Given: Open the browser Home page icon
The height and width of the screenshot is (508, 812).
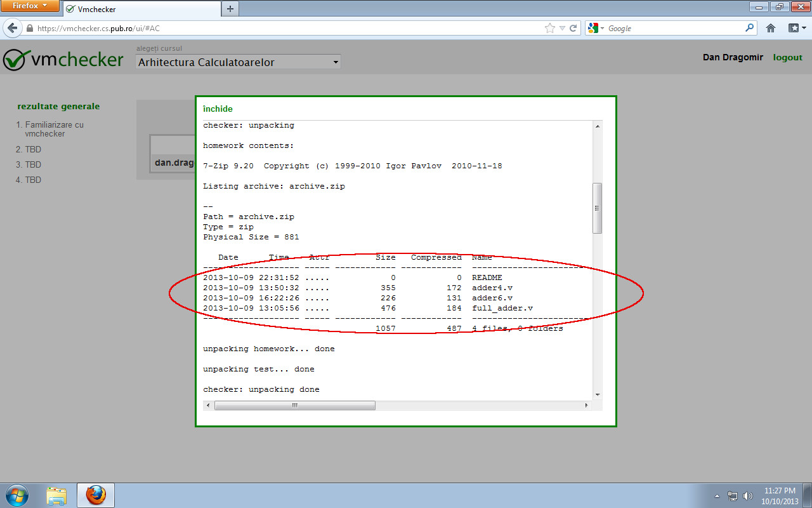Looking at the screenshot, I should 770,28.
